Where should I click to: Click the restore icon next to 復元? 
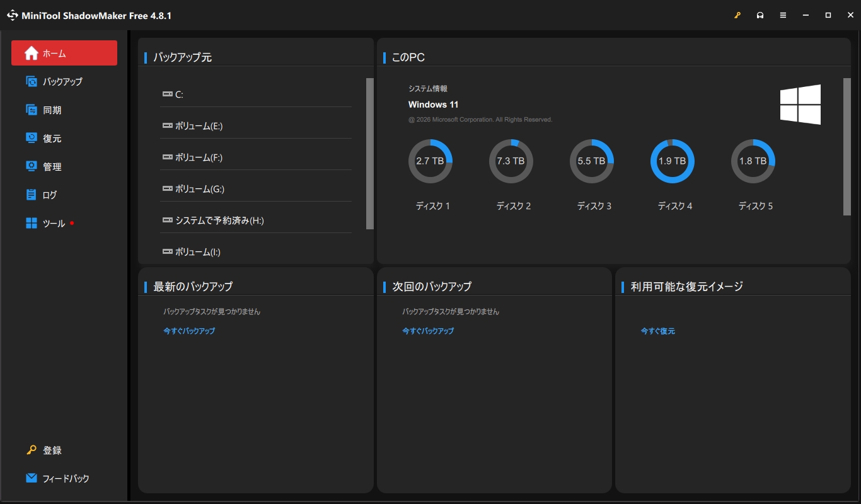(x=32, y=138)
